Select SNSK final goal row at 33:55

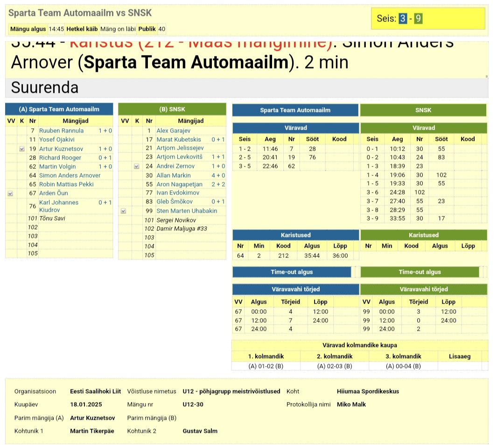[424, 218]
